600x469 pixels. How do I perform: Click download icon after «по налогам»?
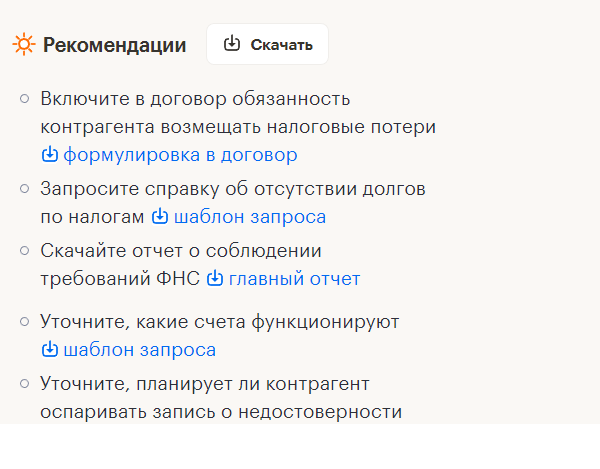click(x=160, y=217)
